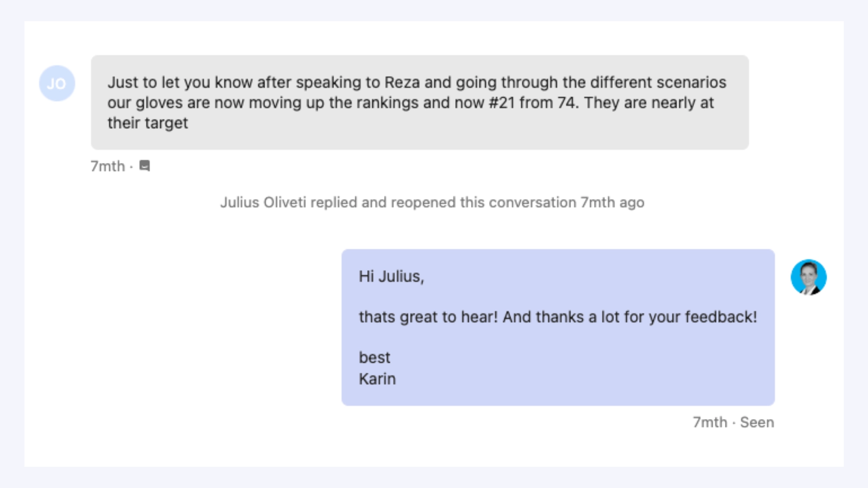The image size is (868, 488).
Task: Click the 'their target' line of text
Action: click(148, 123)
